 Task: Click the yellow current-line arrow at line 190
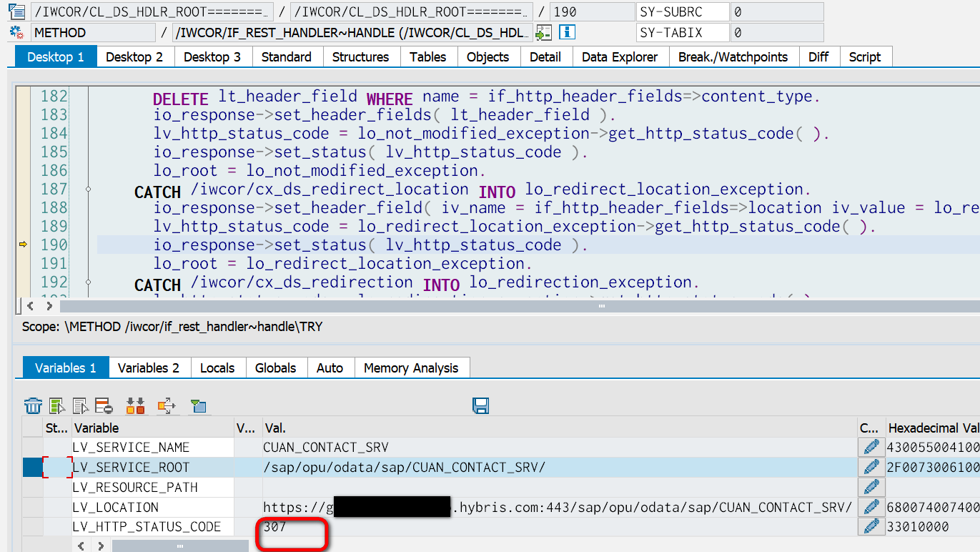(x=23, y=245)
